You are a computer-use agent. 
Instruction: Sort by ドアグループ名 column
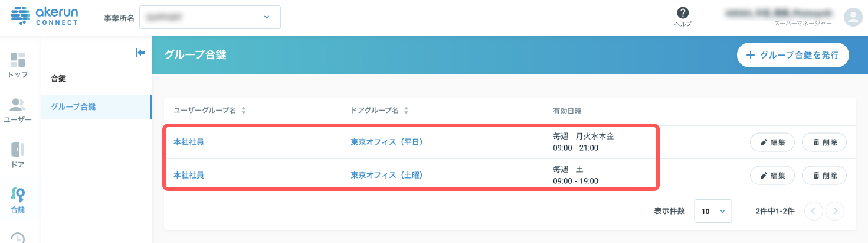point(379,111)
